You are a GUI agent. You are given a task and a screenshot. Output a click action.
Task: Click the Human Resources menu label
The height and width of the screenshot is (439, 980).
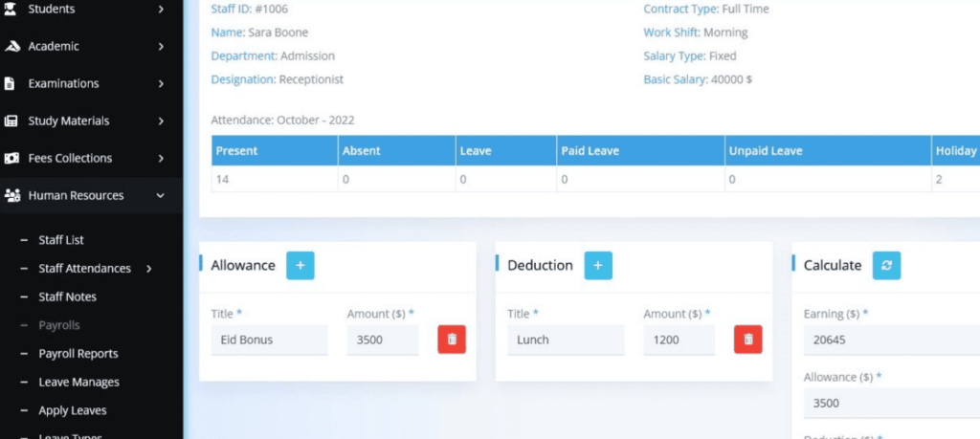(76, 195)
